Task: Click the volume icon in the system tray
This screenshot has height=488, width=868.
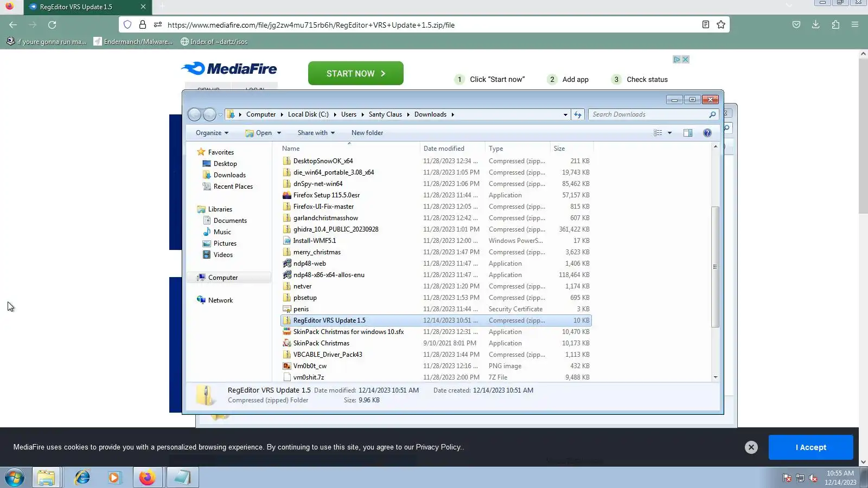Action: (813, 478)
